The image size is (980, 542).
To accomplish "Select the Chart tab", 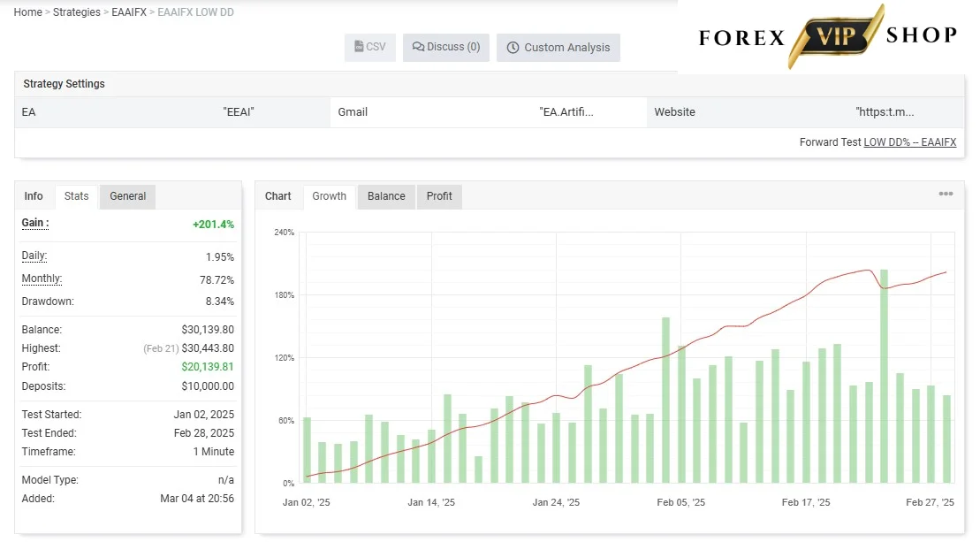I will pos(278,196).
